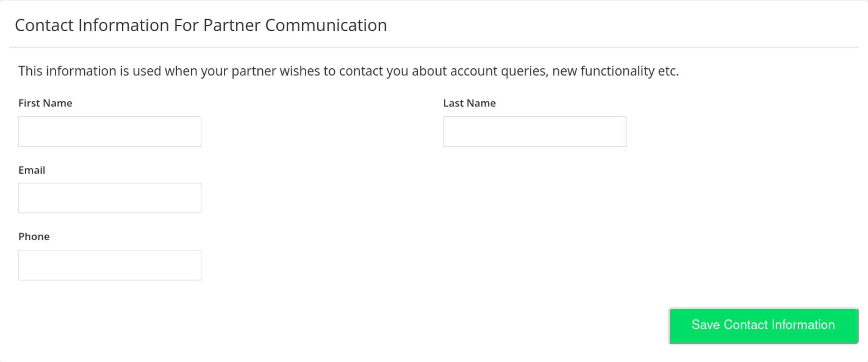Place cursor in the Phone box
The height and width of the screenshot is (362, 868).
[109, 265]
